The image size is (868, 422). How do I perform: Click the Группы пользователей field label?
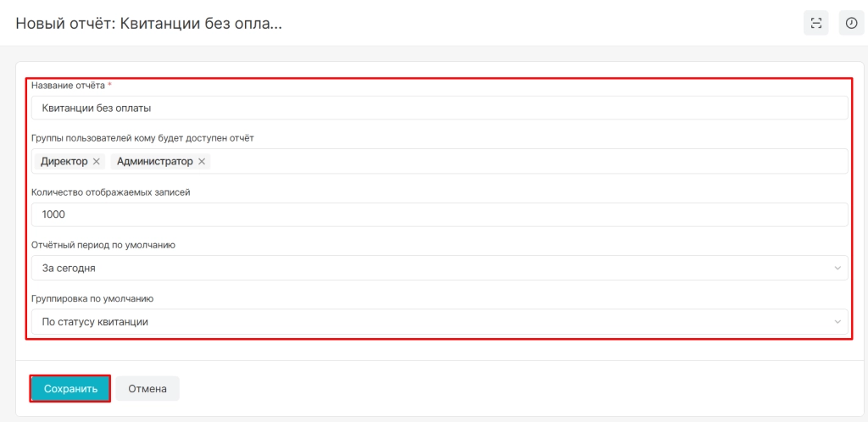pos(142,139)
